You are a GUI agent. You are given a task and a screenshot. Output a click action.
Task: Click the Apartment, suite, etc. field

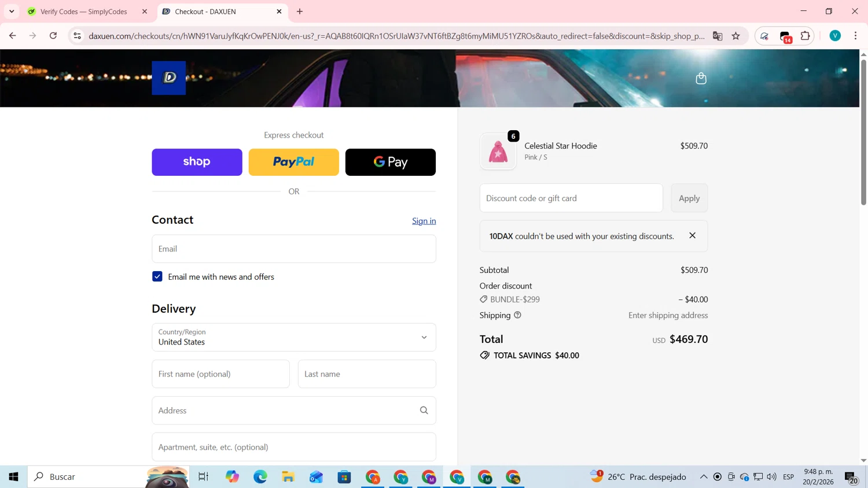(293, 447)
